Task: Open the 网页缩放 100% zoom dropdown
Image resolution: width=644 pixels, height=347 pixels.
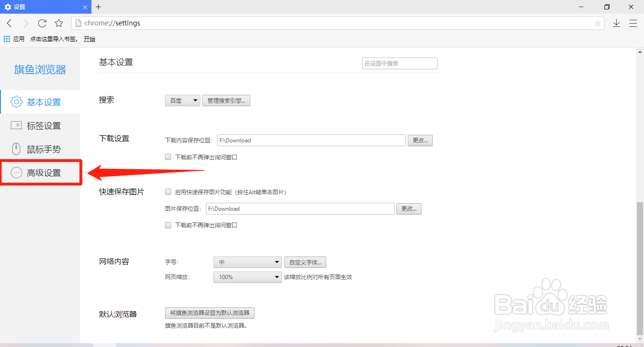Action: [x=248, y=277]
